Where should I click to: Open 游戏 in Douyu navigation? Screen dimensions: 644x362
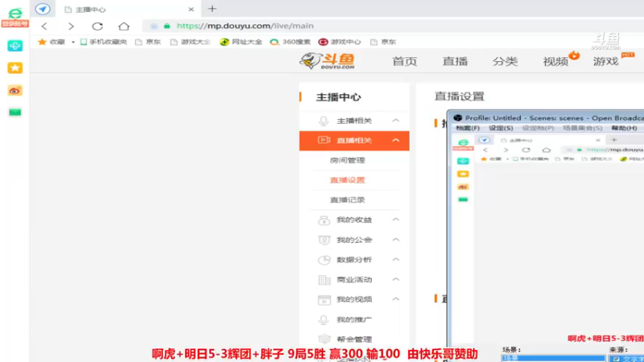[x=606, y=62]
